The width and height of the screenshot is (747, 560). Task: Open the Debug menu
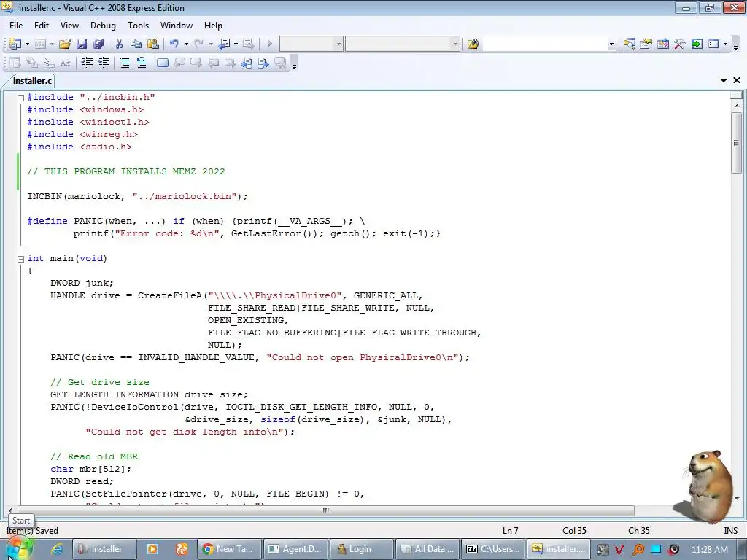pos(103,26)
